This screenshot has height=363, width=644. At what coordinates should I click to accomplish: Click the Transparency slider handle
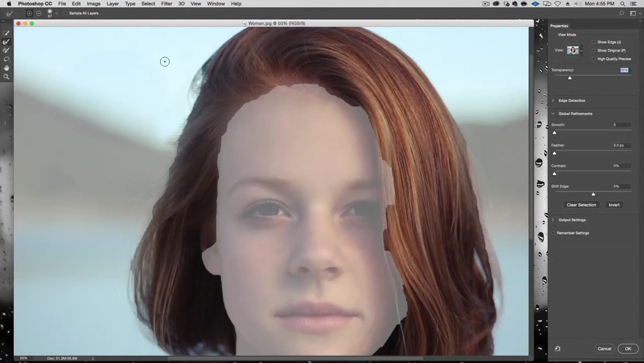pos(570,78)
